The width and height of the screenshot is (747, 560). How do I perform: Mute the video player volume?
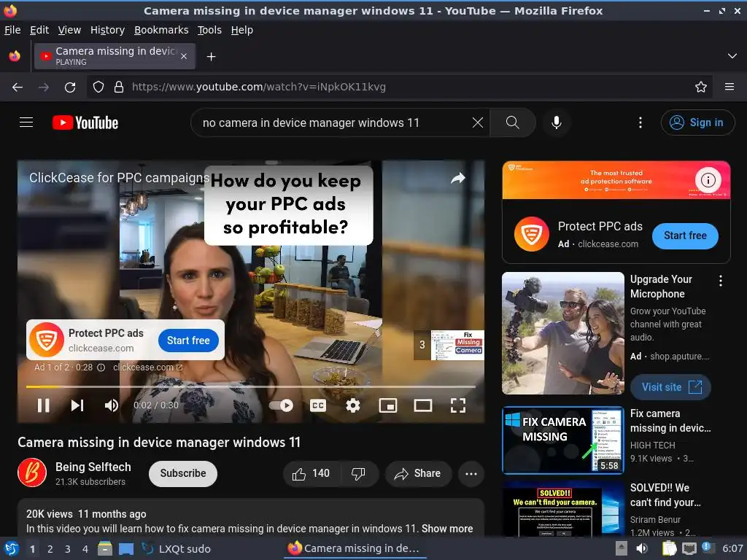[x=112, y=405]
